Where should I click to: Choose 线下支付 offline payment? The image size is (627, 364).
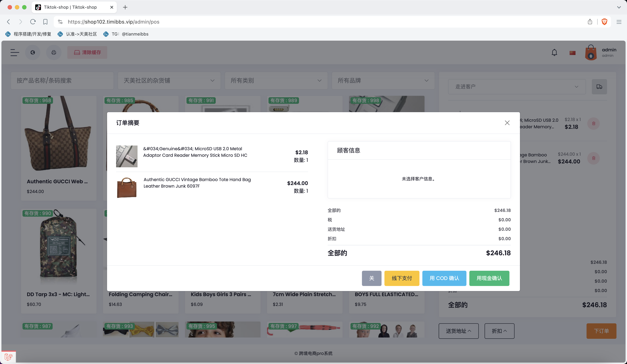401,278
